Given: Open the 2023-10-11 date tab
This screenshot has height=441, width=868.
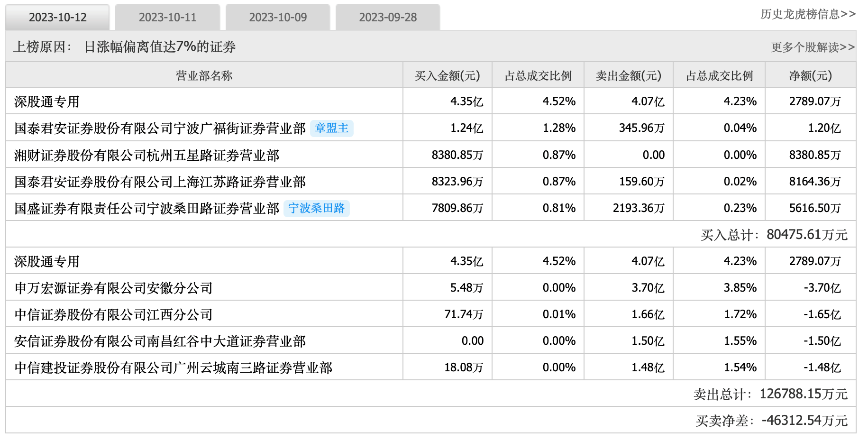Looking at the screenshot, I should tap(167, 18).
